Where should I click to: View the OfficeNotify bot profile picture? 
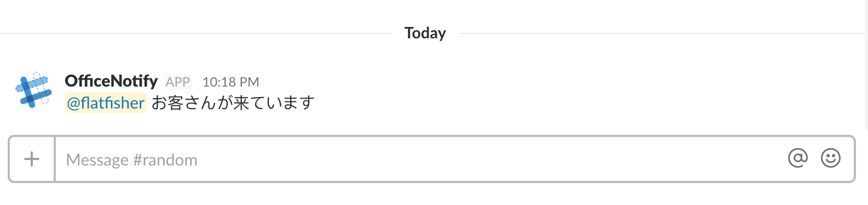[x=33, y=90]
